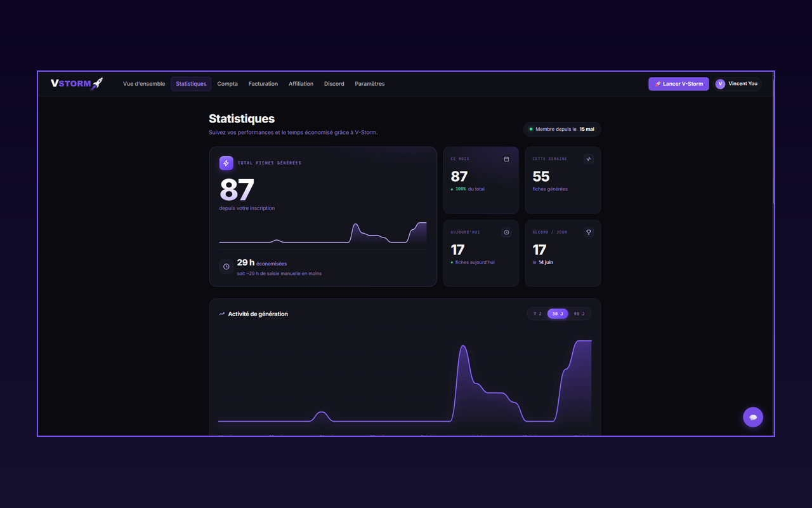The height and width of the screenshot is (508, 812).
Task: Select the 30 J time range
Action: coord(558,314)
